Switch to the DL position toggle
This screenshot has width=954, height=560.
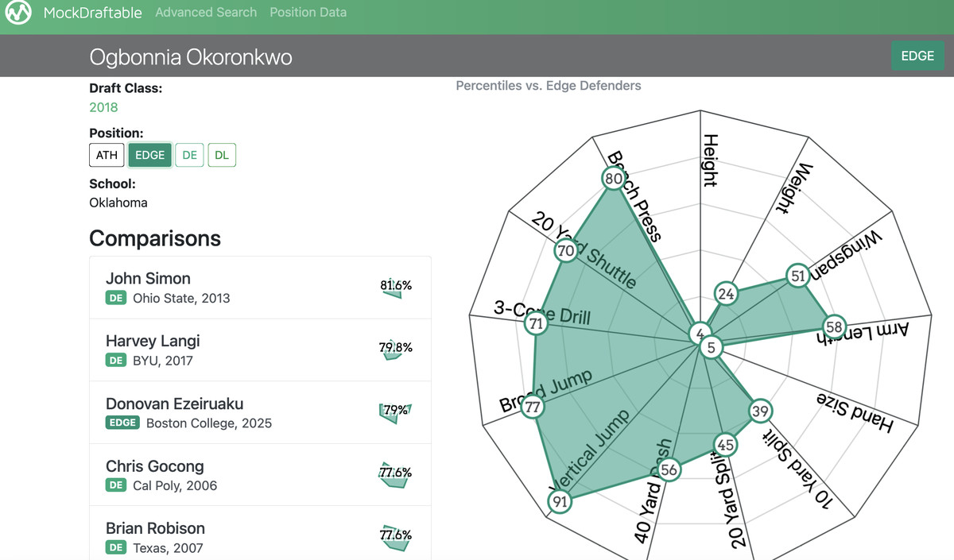222,155
